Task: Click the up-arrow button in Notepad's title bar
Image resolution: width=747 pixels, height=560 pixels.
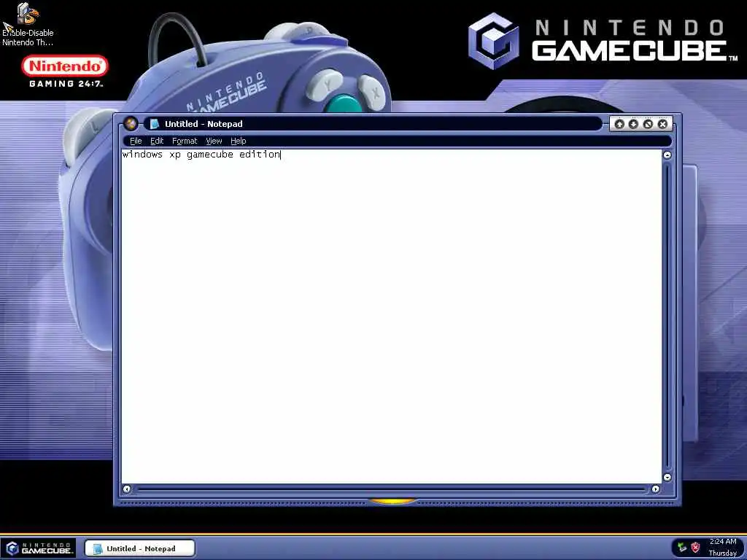Action: click(x=619, y=124)
